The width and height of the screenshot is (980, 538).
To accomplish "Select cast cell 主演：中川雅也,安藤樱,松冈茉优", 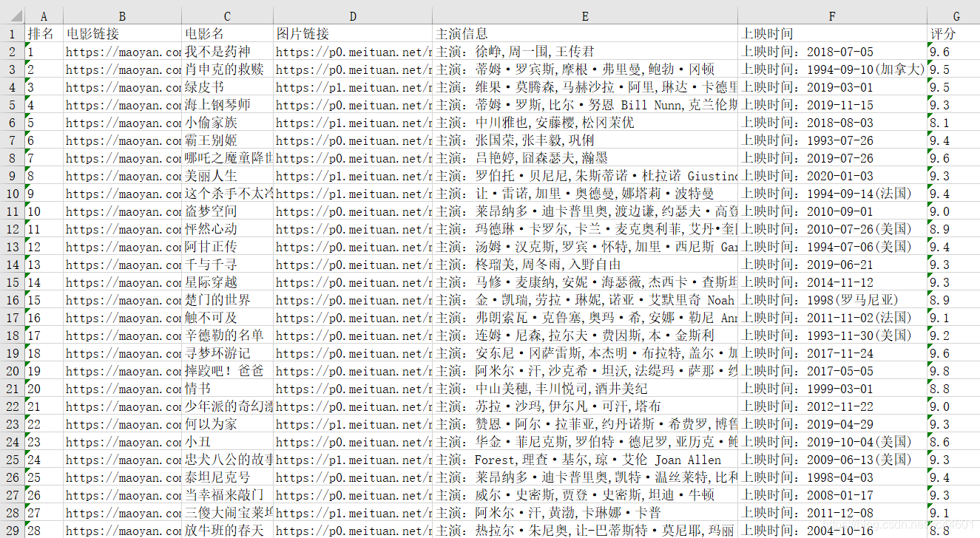I will coord(585,123).
